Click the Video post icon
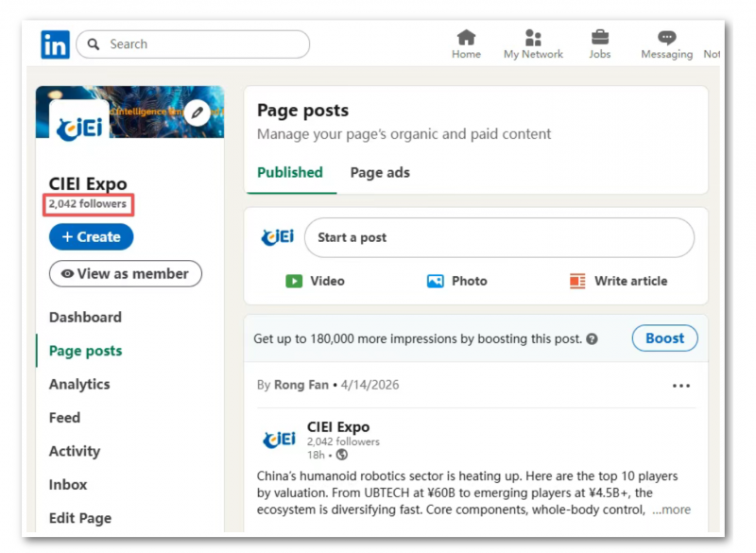The image size is (756, 553). click(295, 281)
